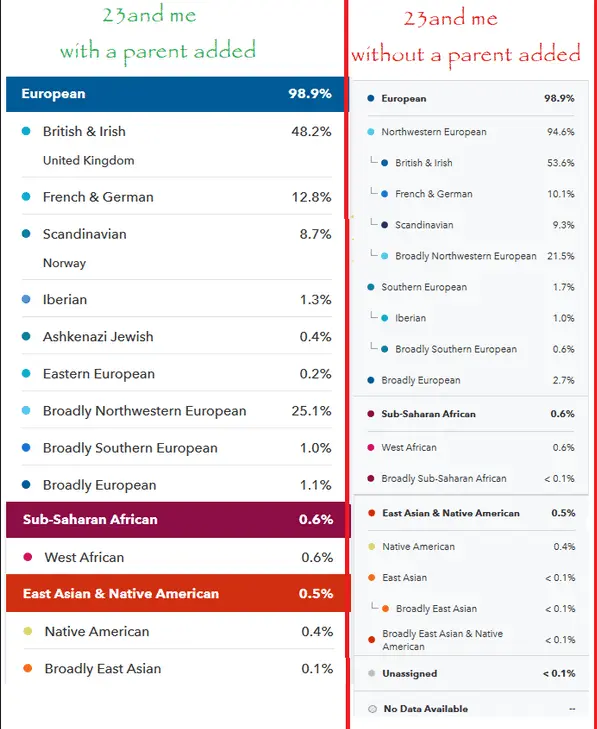The width and height of the screenshot is (597, 729).
Task: Click Broadly East Asian & Native American row
Action: tap(471, 640)
